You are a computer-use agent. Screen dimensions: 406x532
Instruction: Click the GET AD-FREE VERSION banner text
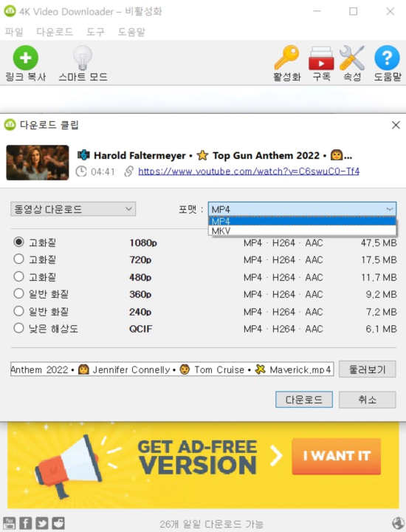pyautogui.click(x=197, y=457)
